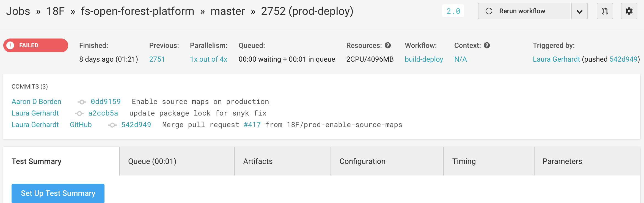
Task: Open the build-deploy workflow link
Action: coord(424,59)
